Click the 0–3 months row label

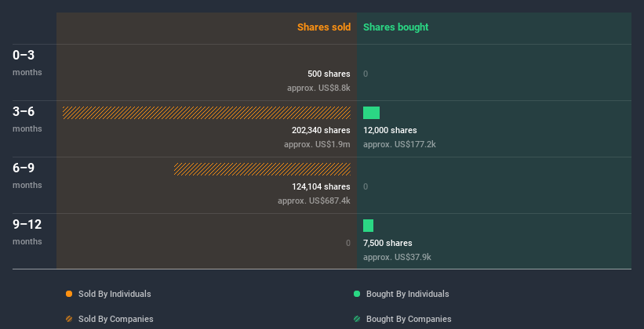point(27,63)
